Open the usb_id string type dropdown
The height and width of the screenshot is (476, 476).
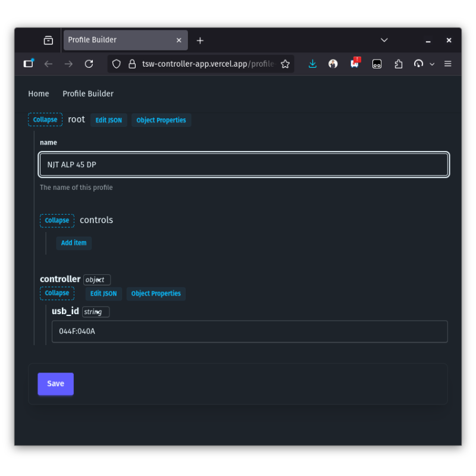point(96,312)
